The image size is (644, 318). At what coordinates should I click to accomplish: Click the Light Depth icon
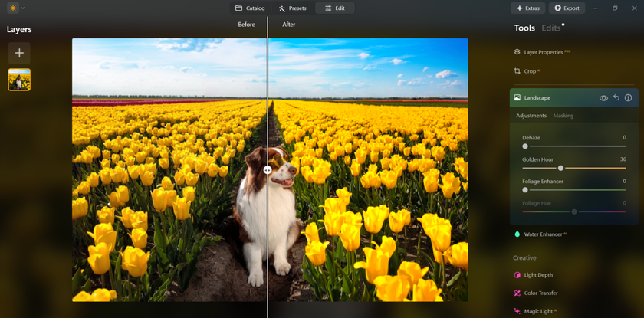point(517,275)
